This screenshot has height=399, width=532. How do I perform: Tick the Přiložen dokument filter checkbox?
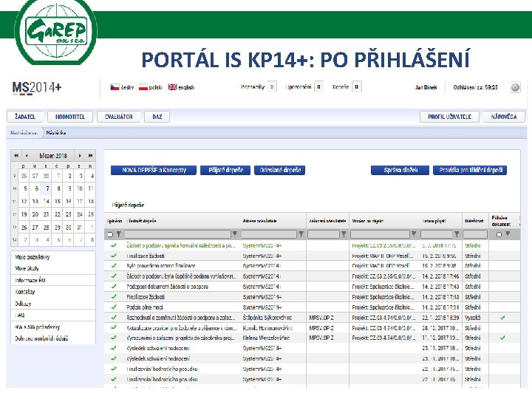pos(499,234)
